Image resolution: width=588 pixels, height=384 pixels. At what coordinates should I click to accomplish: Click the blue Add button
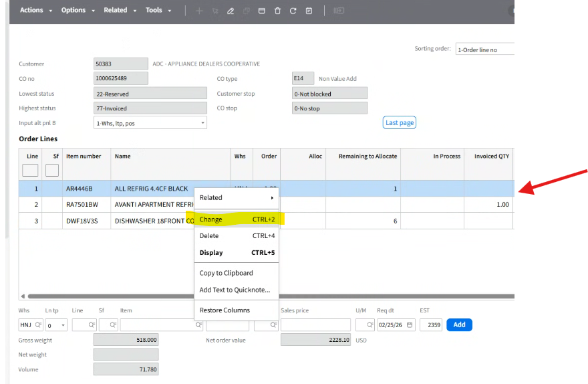(460, 324)
